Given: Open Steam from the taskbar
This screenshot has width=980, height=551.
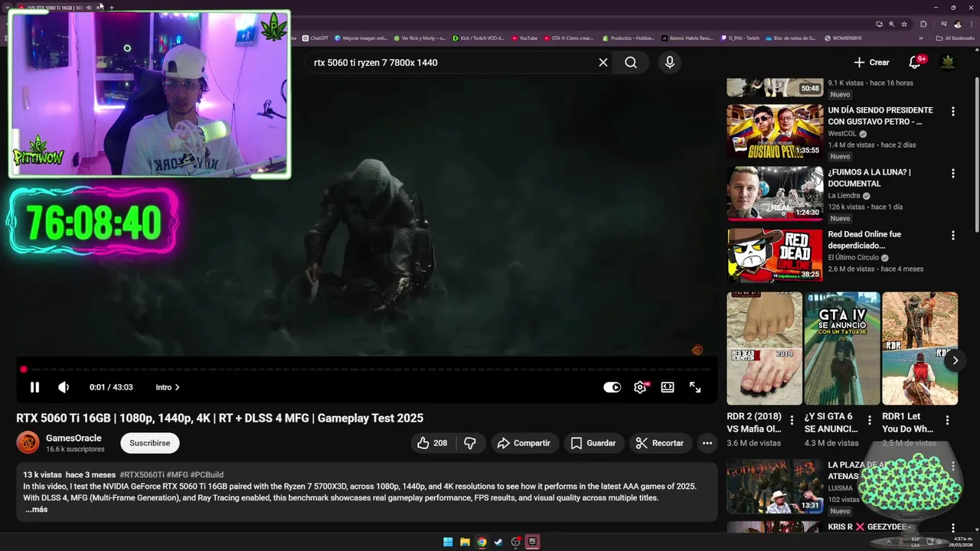Looking at the screenshot, I should (498, 542).
